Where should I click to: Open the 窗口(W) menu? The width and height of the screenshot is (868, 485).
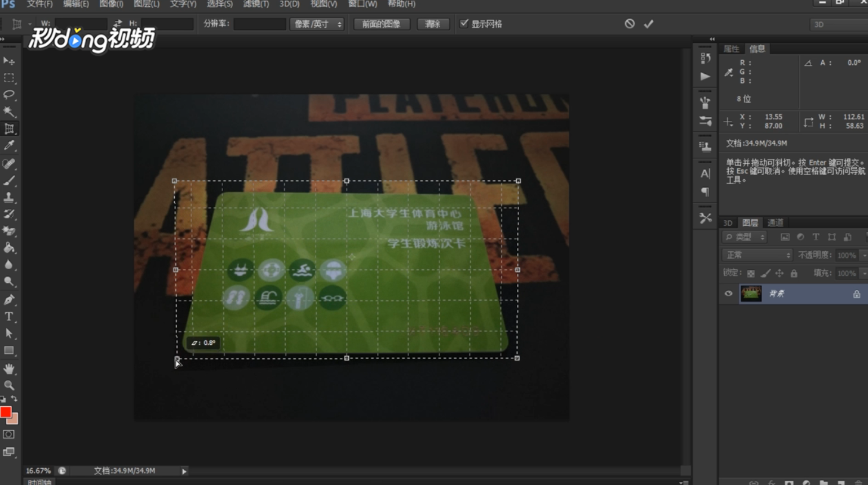362,4
